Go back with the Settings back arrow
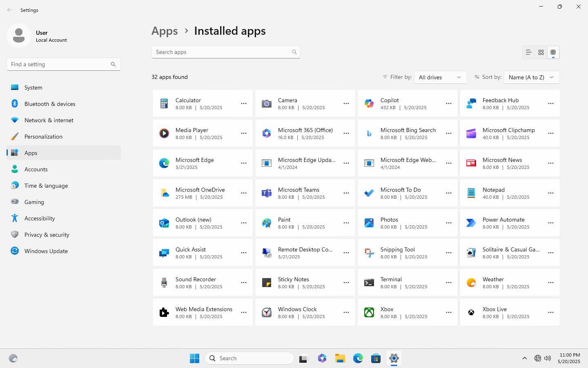 tap(10, 10)
